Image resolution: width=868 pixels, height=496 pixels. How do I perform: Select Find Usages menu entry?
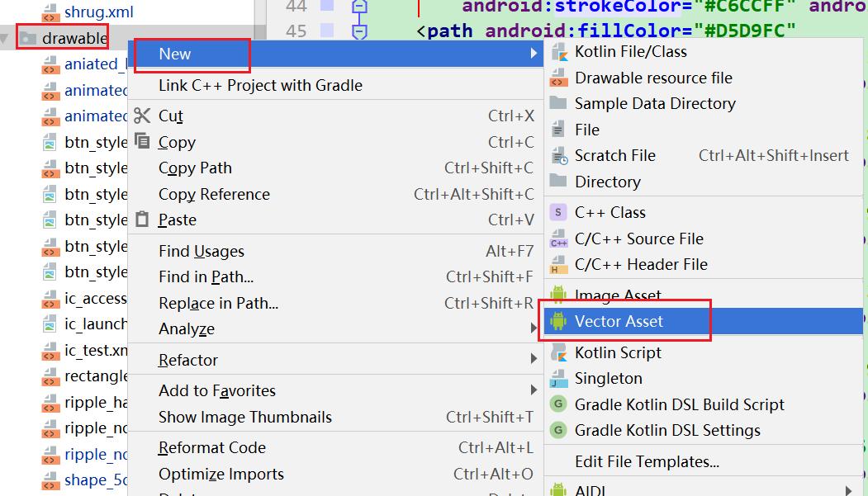pos(202,252)
